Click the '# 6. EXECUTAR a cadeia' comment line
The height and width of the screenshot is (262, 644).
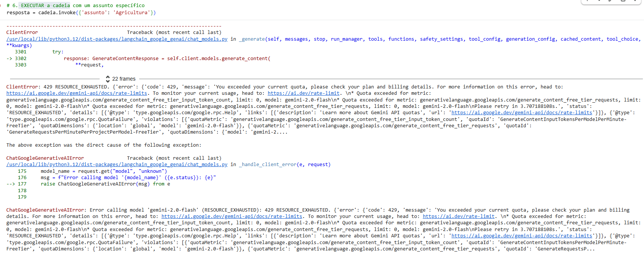(x=75, y=6)
